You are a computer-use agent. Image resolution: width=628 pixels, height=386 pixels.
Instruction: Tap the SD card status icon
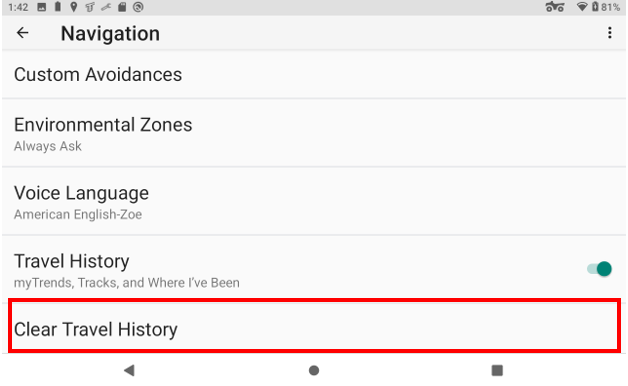122,7
